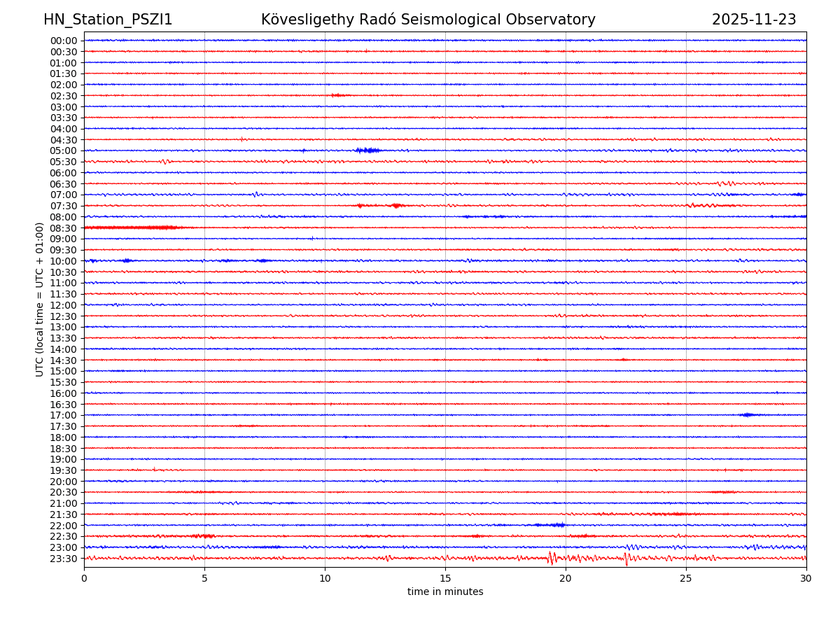The width and height of the screenshot is (840, 630).
Task: Click the 17:00 row time label
Action: (x=64, y=415)
